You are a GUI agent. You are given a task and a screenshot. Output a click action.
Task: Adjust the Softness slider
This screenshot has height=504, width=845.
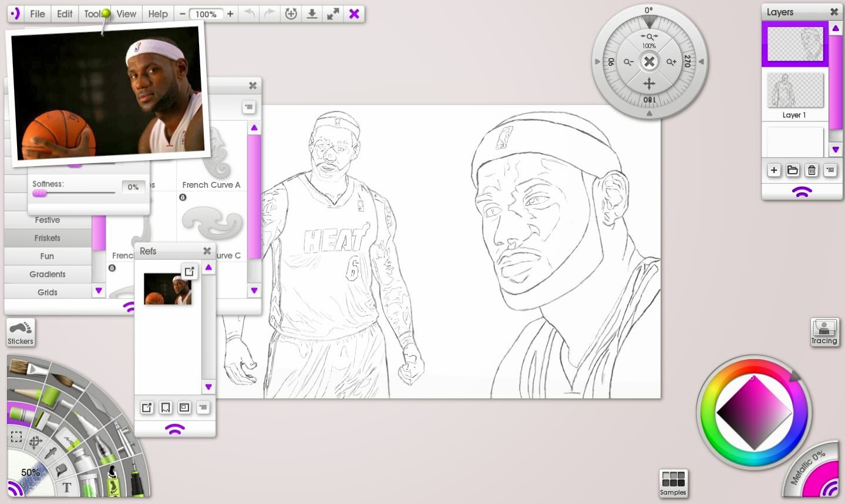pyautogui.click(x=39, y=193)
